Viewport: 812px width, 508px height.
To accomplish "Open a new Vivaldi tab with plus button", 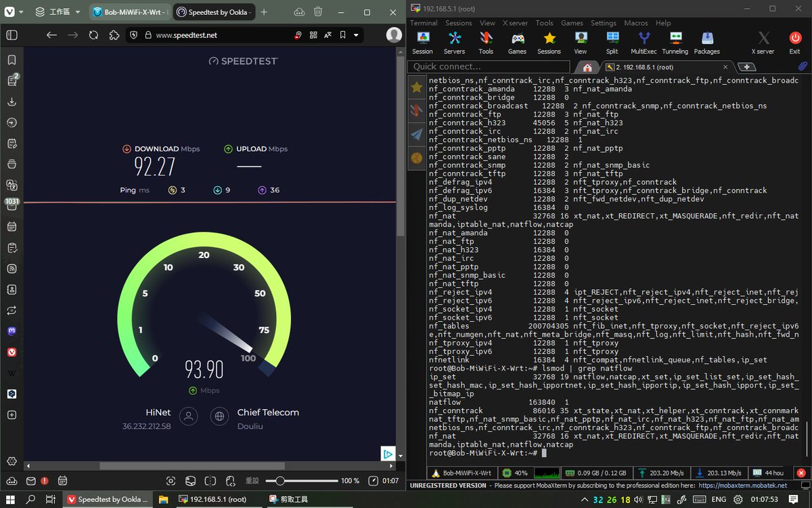I will click(264, 12).
